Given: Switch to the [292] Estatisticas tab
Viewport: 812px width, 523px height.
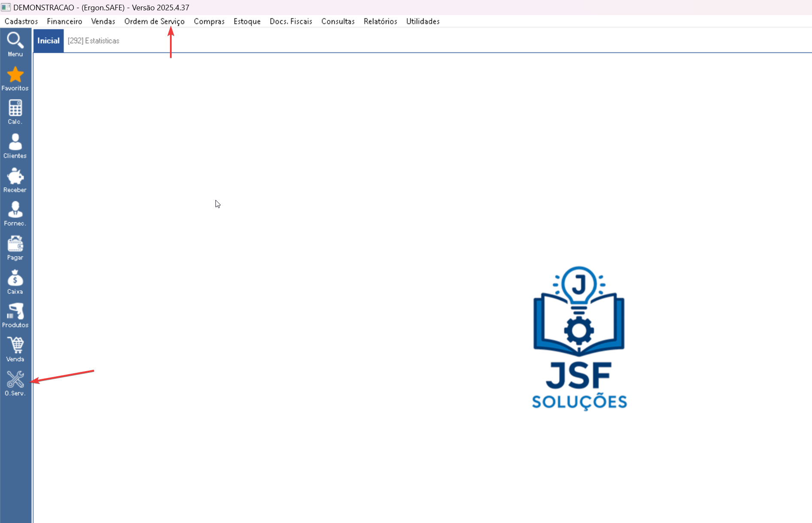Looking at the screenshot, I should point(94,41).
